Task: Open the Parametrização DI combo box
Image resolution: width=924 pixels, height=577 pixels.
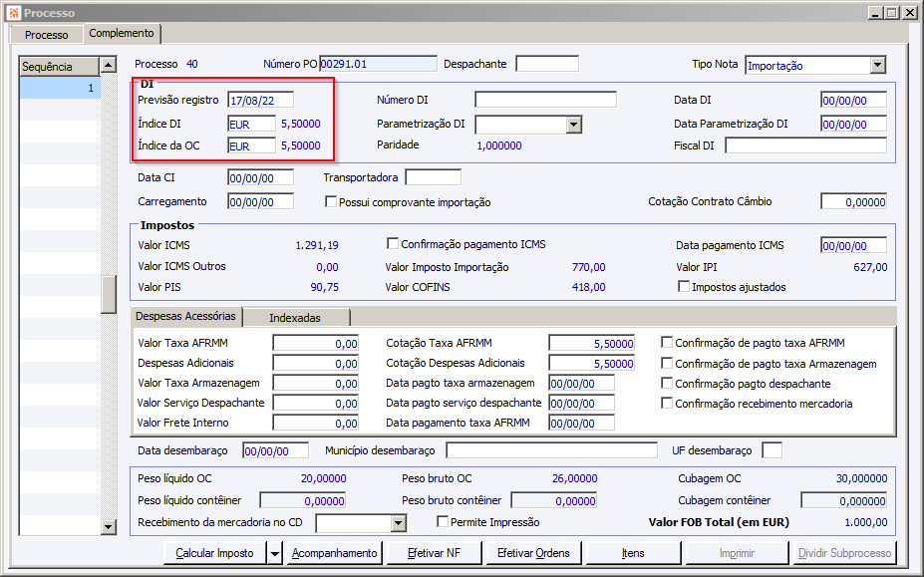Action: point(574,125)
